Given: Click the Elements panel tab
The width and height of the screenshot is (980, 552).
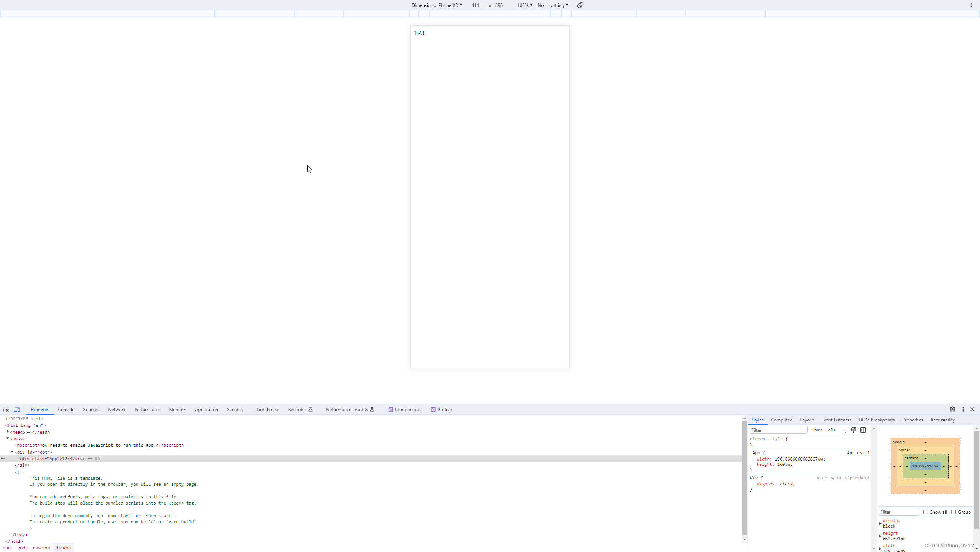Looking at the screenshot, I should point(40,409).
